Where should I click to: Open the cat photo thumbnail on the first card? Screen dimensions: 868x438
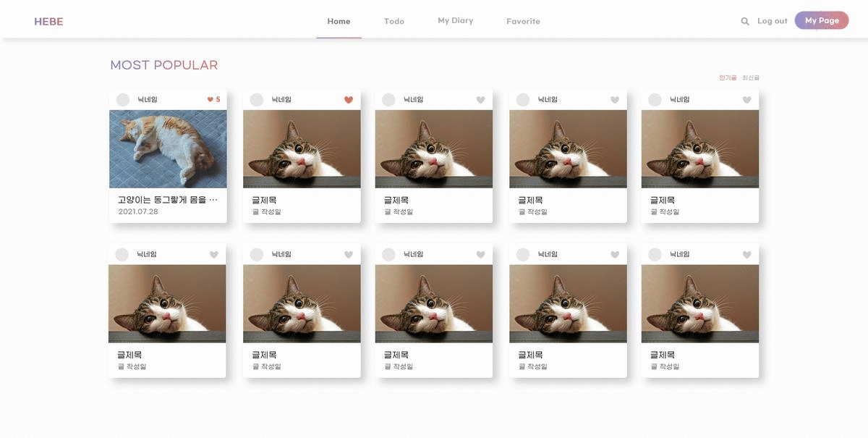coord(167,148)
